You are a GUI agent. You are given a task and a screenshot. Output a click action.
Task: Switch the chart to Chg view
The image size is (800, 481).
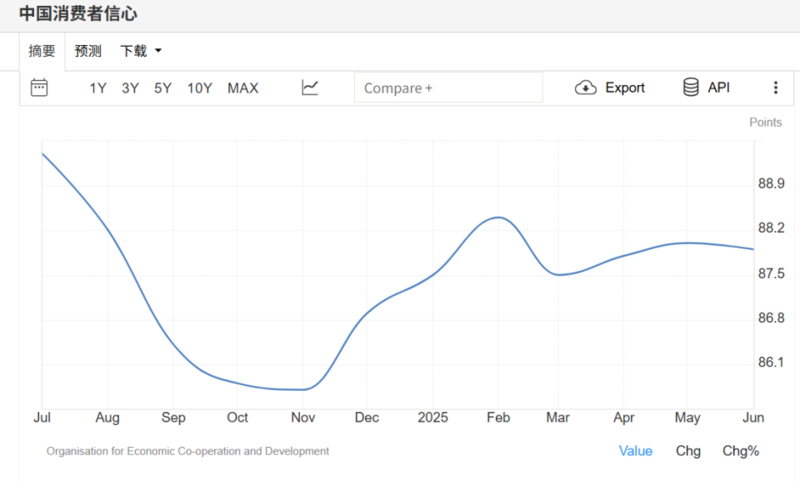point(688,451)
